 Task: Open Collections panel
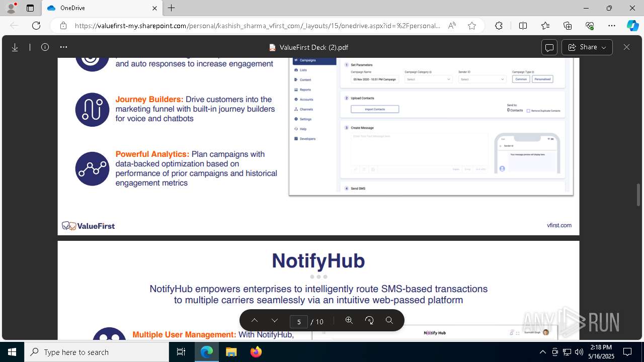coord(568,26)
